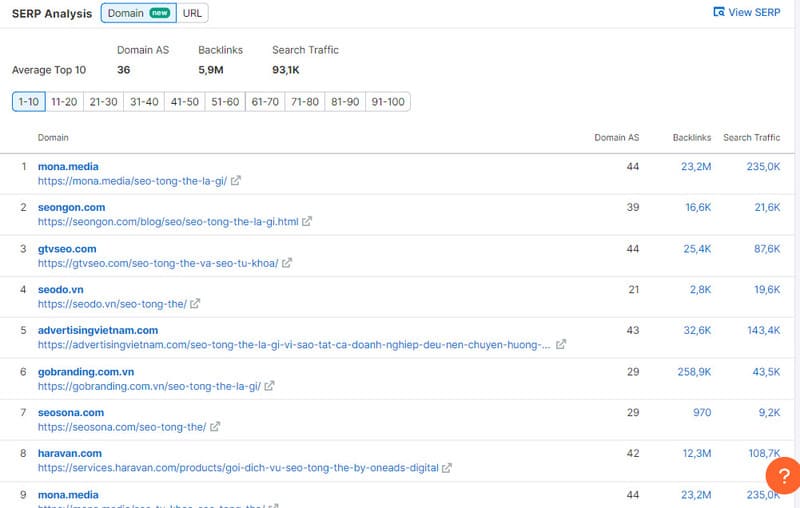Select the 1-10 results range
This screenshot has width=800, height=508.
[28, 102]
